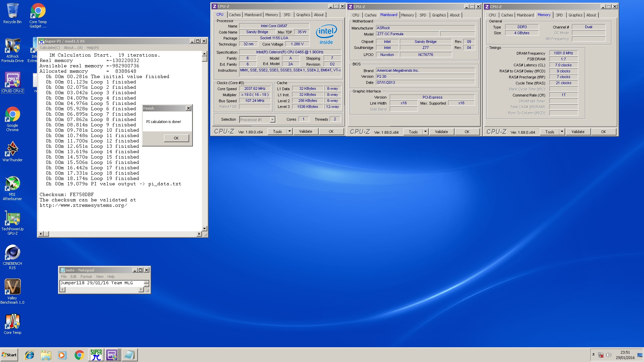Screen dimensions: 644x362
Task: Click the Intel inside logo in CPU-Z
Action: [x=326, y=34]
